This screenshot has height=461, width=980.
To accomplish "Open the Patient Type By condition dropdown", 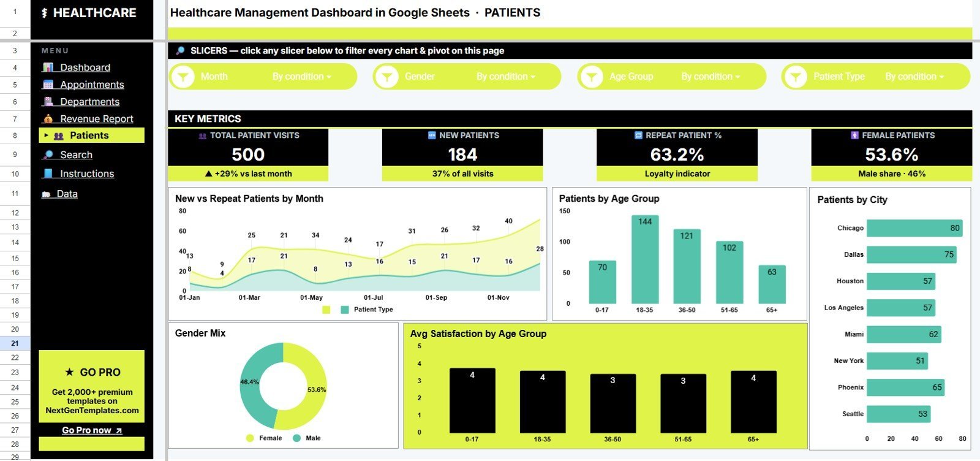I will pyautogui.click(x=914, y=77).
